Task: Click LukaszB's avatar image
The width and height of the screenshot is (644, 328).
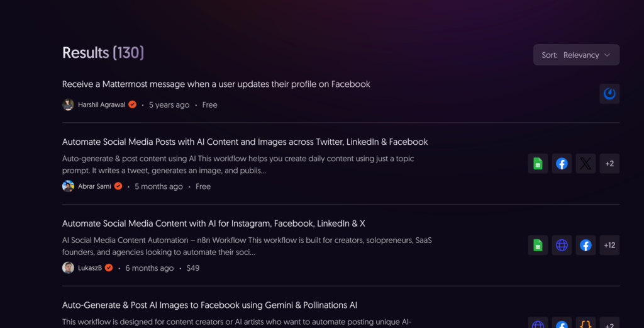Action: pos(68,268)
